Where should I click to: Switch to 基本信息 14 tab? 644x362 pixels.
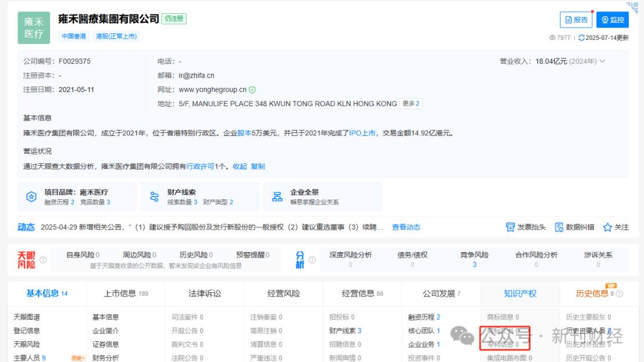pyautogui.click(x=47, y=293)
